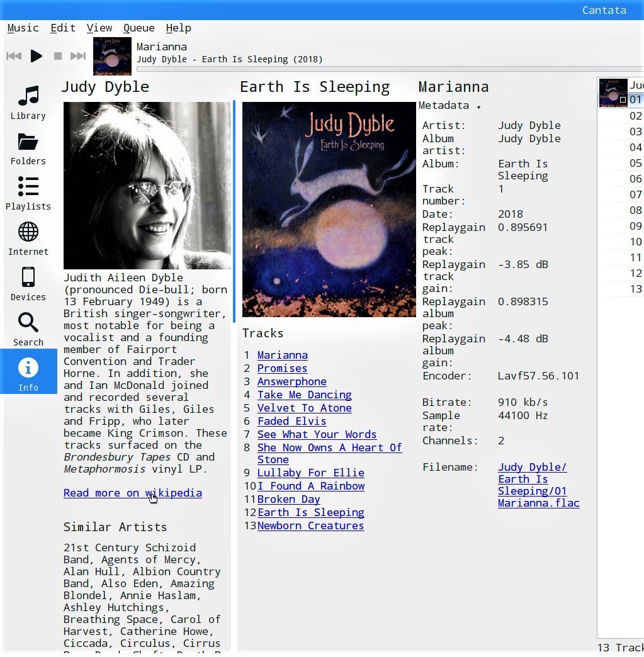Screen dimensions: 644x657
Task: Open the See What Your Words link
Action: pos(317,434)
